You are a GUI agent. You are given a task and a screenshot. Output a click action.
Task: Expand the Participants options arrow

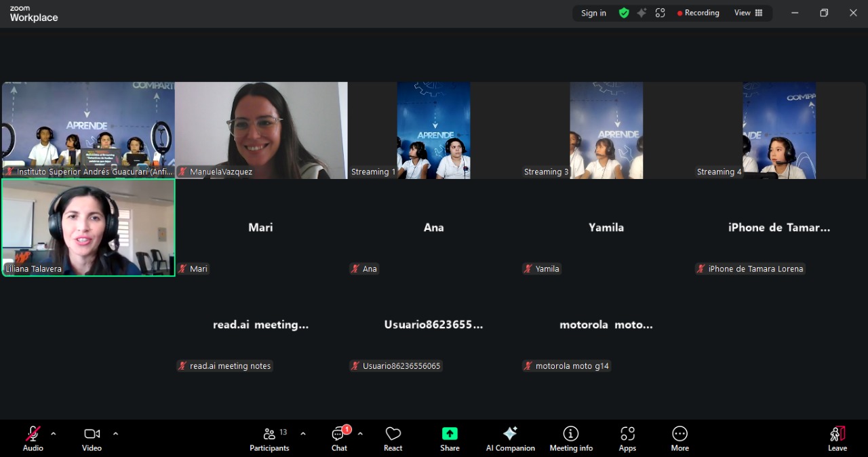303,434
